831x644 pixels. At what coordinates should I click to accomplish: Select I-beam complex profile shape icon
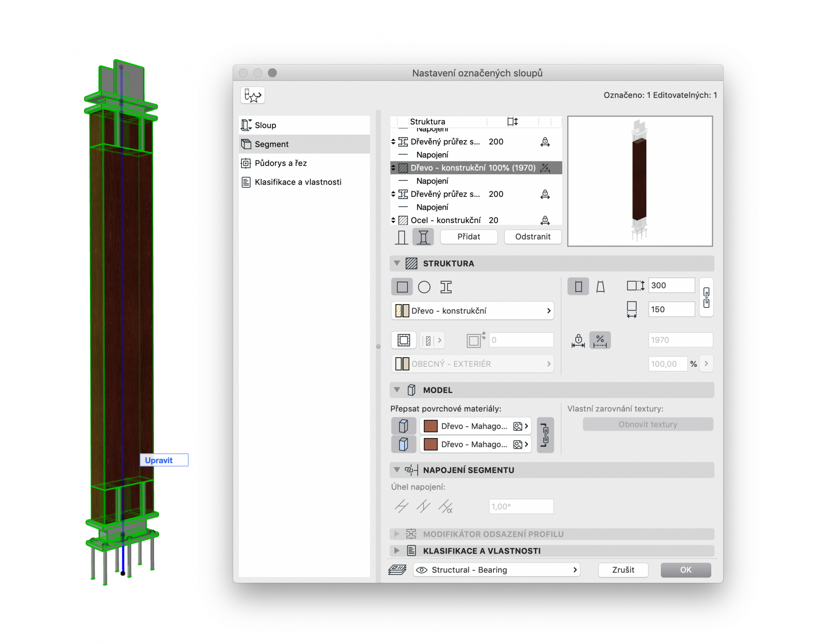[446, 287]
